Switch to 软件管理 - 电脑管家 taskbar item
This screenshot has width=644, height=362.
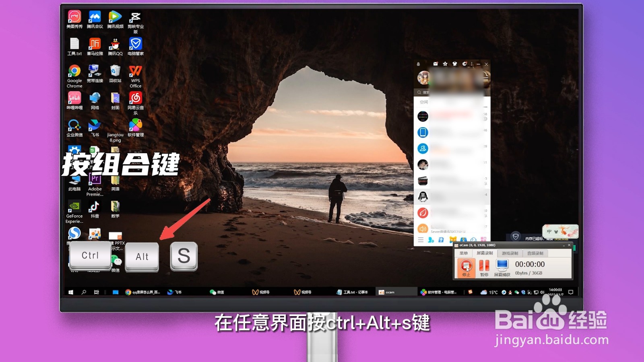point(439,292)
